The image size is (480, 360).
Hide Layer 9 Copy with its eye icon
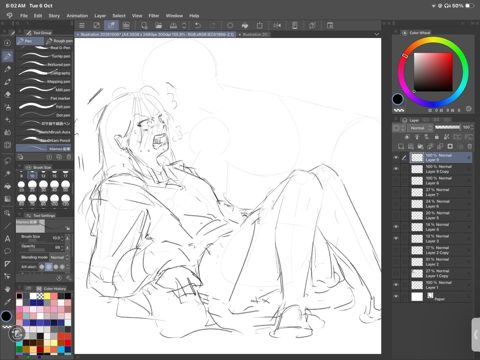coord(396,169)
